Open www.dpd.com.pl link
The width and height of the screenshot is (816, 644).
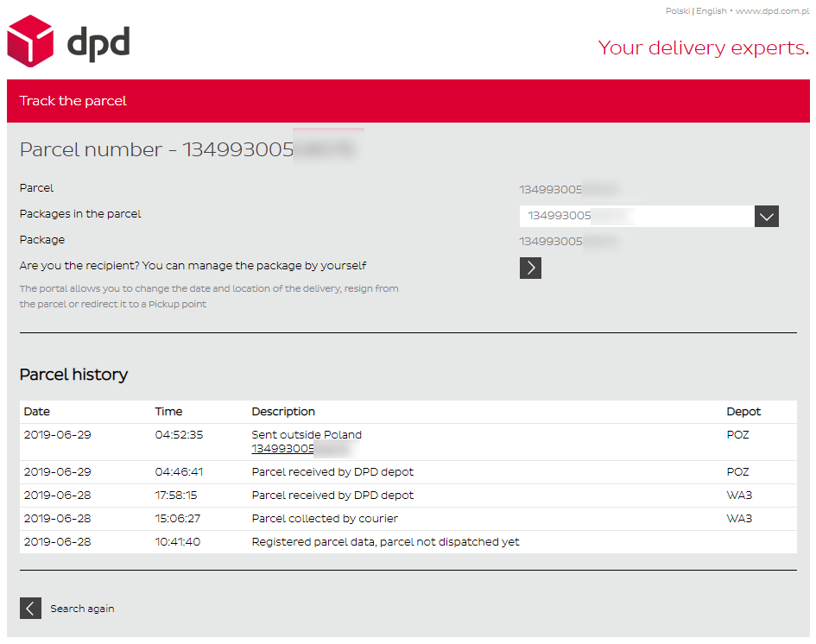771,11
